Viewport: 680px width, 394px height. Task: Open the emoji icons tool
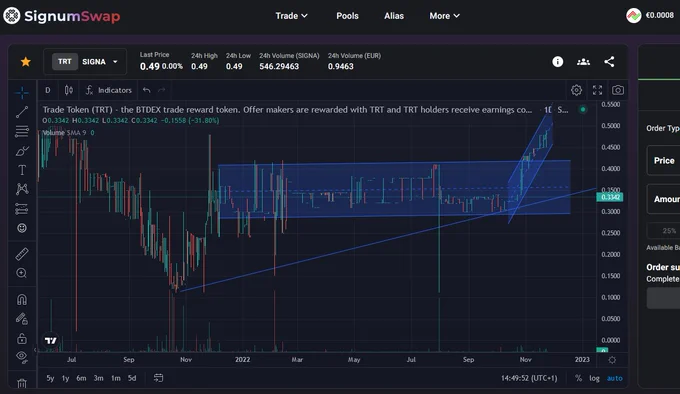(x=22, y=228)
